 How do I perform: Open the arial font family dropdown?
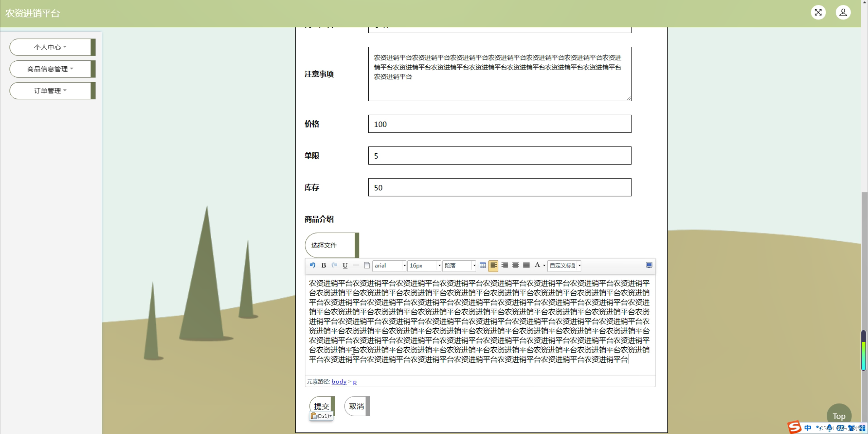point(404,266)
